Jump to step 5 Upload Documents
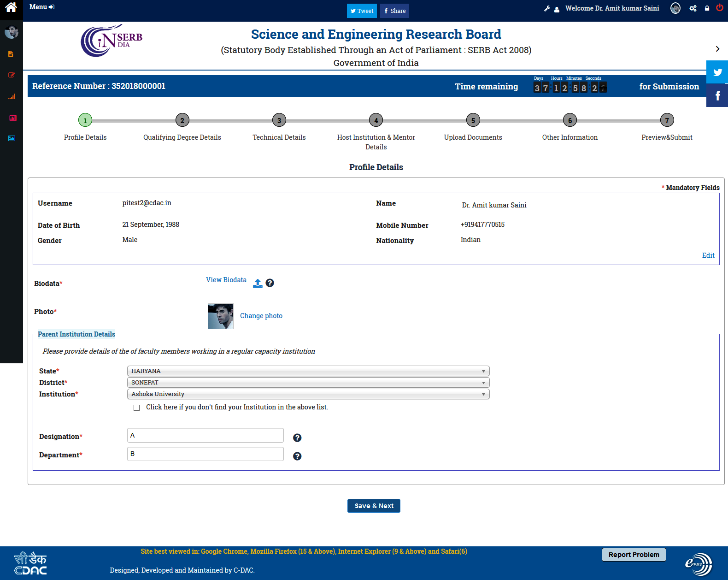Viewport: 728px width, 580px height. pyautogui.click(x=473, y=120)
